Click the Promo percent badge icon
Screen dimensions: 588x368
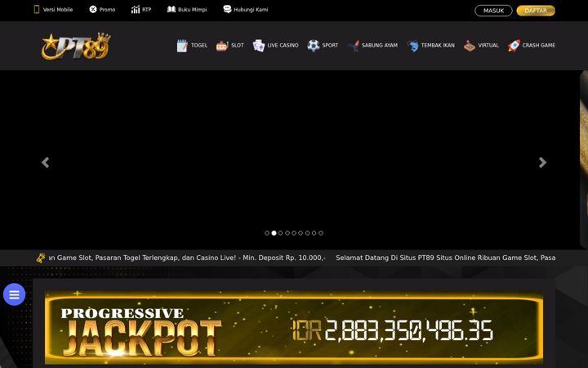[93, 9]
